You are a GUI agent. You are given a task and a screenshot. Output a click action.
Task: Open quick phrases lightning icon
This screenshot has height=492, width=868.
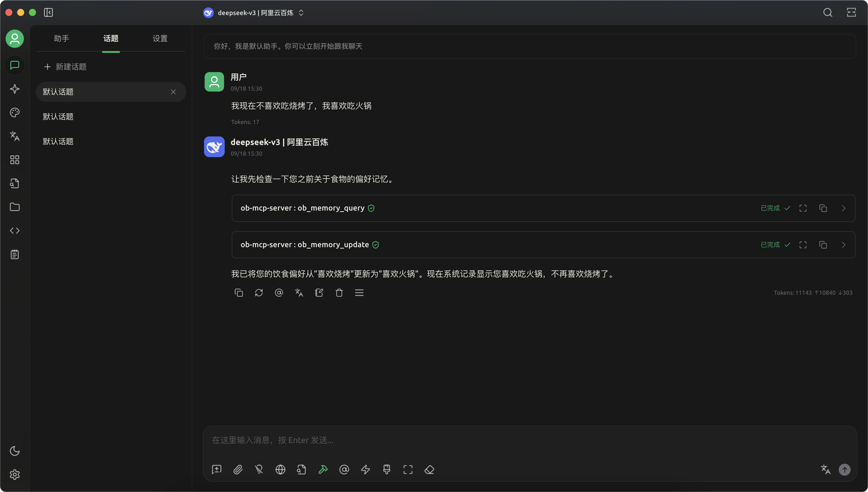pyautogui.click(x=366, y=470)
